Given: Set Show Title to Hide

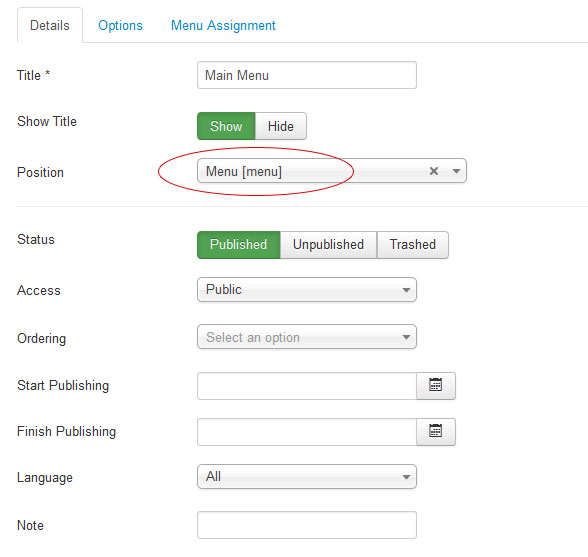Looking at the screenshot, I should [x=281, y=126].
